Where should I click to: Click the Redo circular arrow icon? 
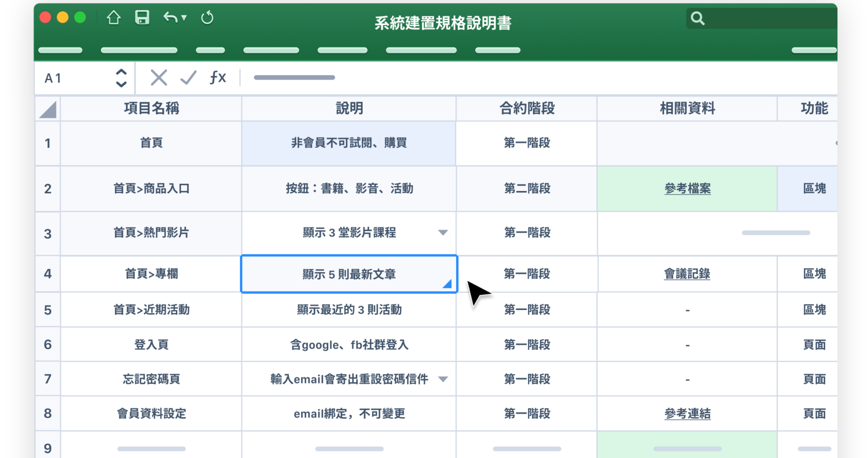pos(207,18)
